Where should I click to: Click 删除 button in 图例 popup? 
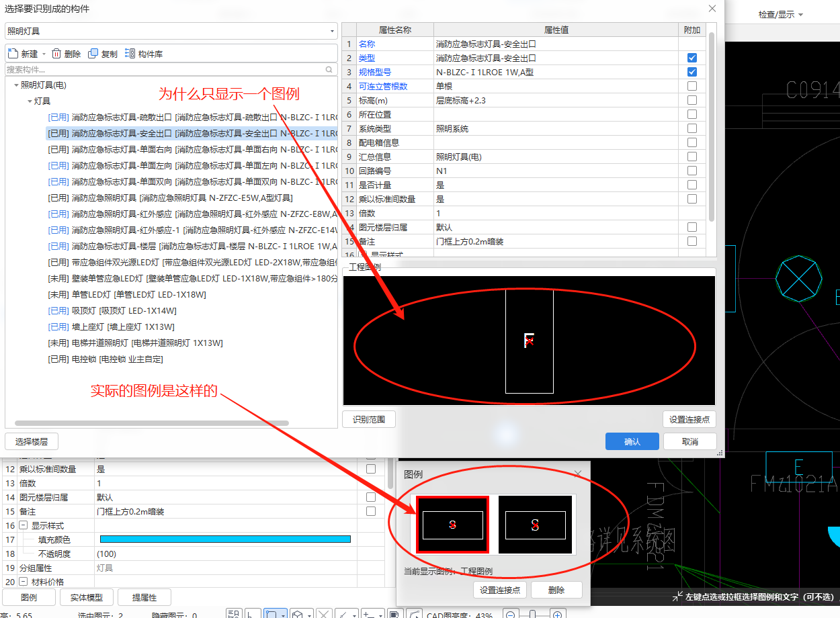coord(556,590)
